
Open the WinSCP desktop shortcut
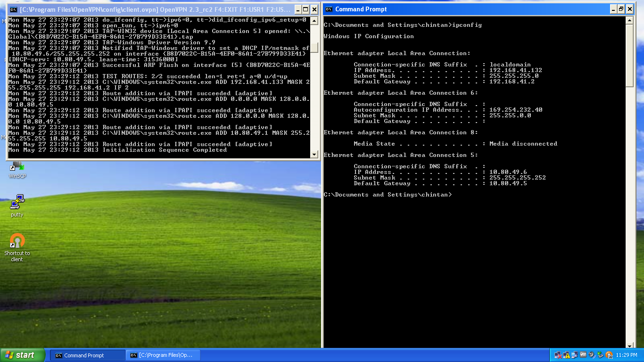point(17,170)
